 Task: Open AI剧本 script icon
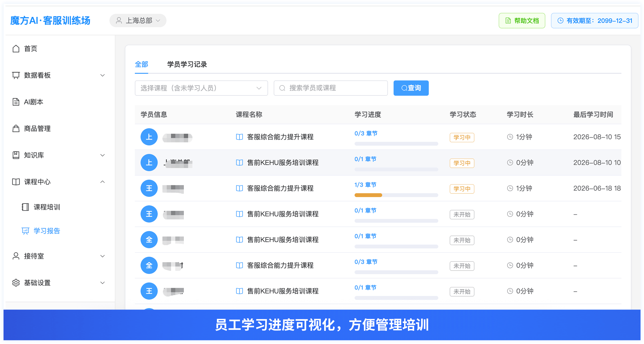16,102
